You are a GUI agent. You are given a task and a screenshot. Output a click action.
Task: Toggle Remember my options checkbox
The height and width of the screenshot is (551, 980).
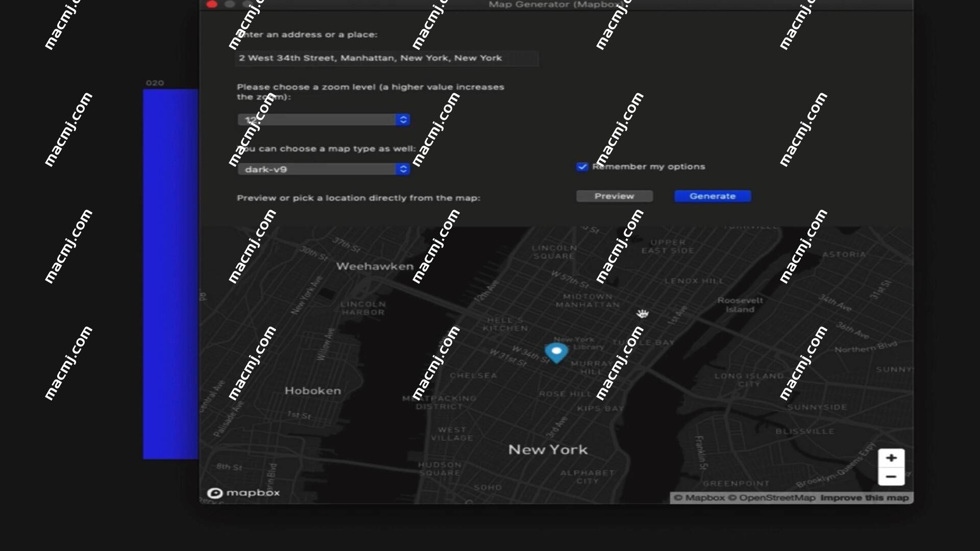(x=582, y=167)
